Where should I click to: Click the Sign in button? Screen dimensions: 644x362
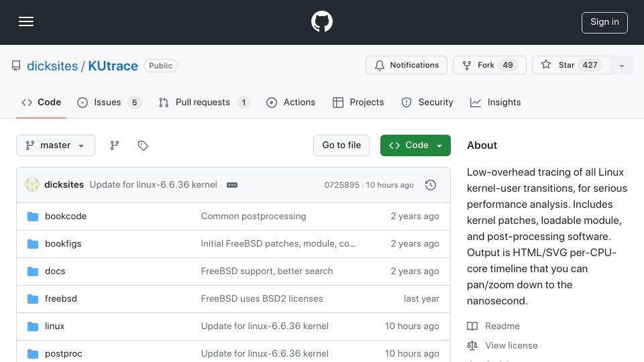(604, 23)
